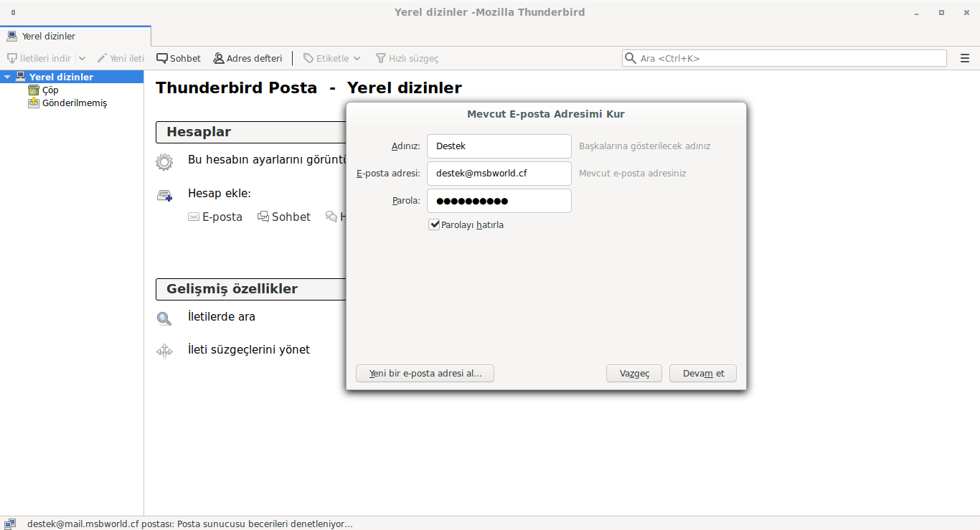This screenshot has height=530, width=980.
Task: Open the Etiketle tag dropdown
Action: pos(331,58)
